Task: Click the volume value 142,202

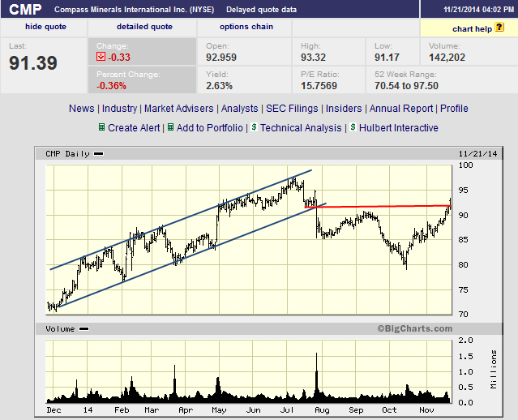Action: pos(447,58)
